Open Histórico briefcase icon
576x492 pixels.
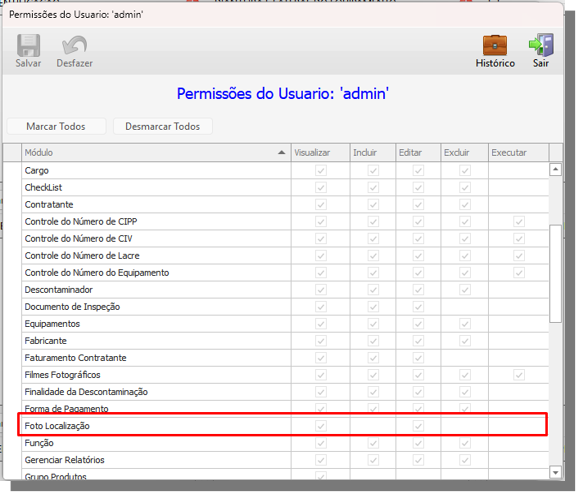495,45
